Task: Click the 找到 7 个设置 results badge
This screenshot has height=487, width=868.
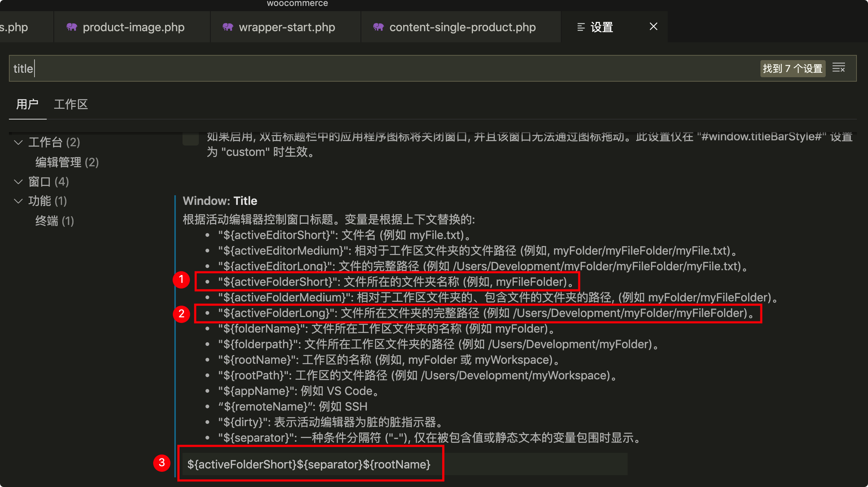Action: pos(793,68)
